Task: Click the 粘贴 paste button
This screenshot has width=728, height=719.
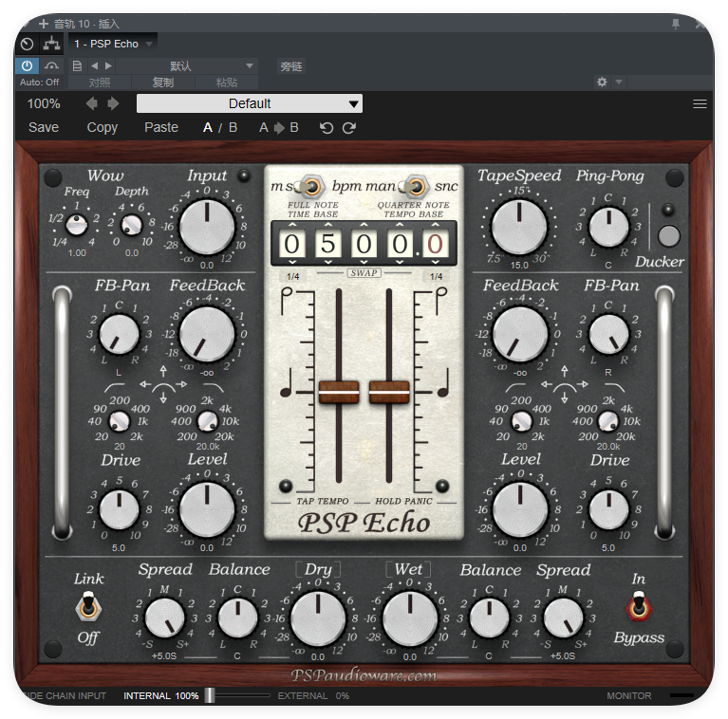Action: coord(227,83)
